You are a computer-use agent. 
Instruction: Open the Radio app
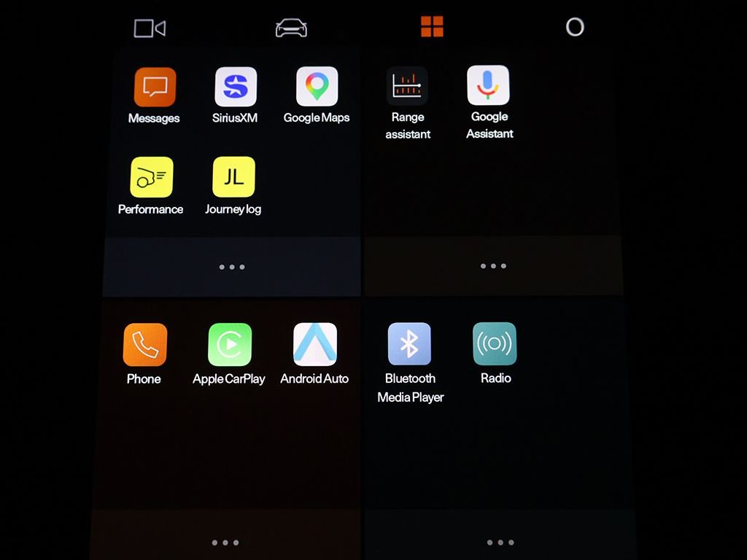pyautogui.click(x=495, y=344)
